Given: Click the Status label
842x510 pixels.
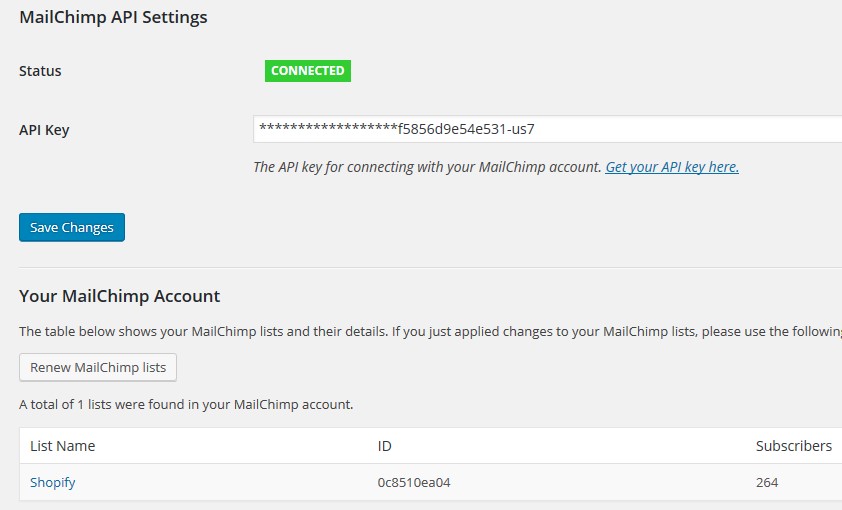Looking at the screenshot, I should (x=40, y=71).
